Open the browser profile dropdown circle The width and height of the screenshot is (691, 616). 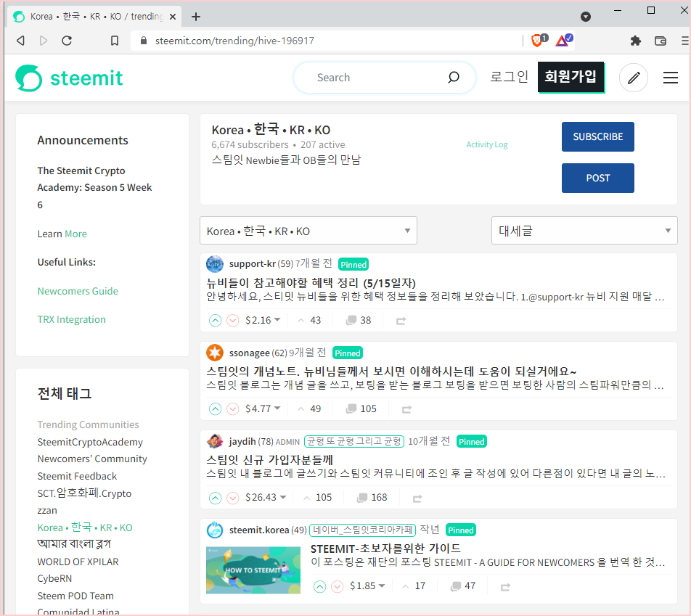tap(586, 17)
